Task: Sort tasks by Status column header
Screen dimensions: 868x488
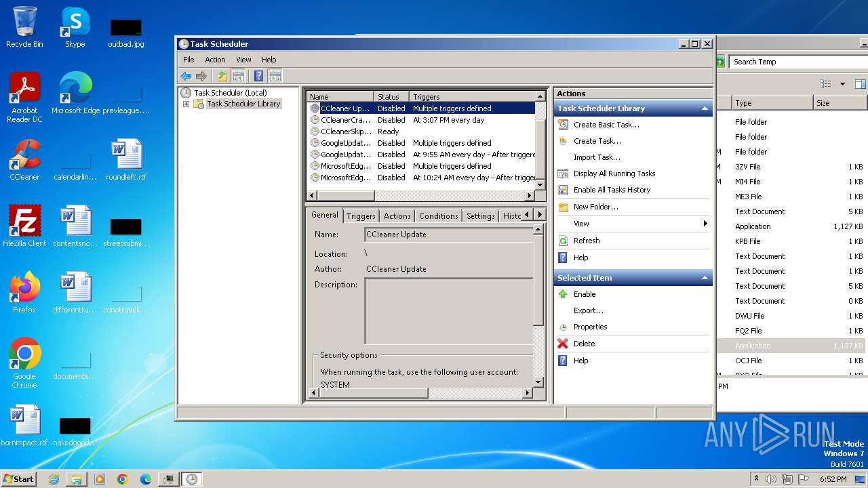Action: (391, 97)
